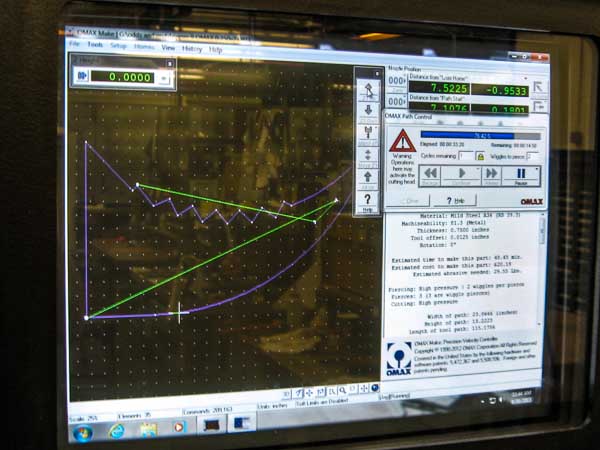Image resolution: width=600 pixels, height=450 pixels.
Task: Click the Backup rewind button
Action: click(x=430, y=176)
